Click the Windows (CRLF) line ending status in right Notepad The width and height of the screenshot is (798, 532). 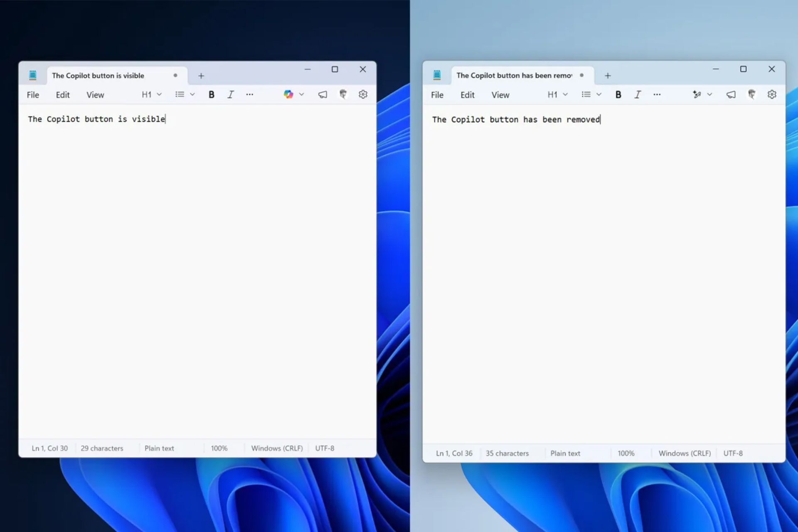pos(685,453)
